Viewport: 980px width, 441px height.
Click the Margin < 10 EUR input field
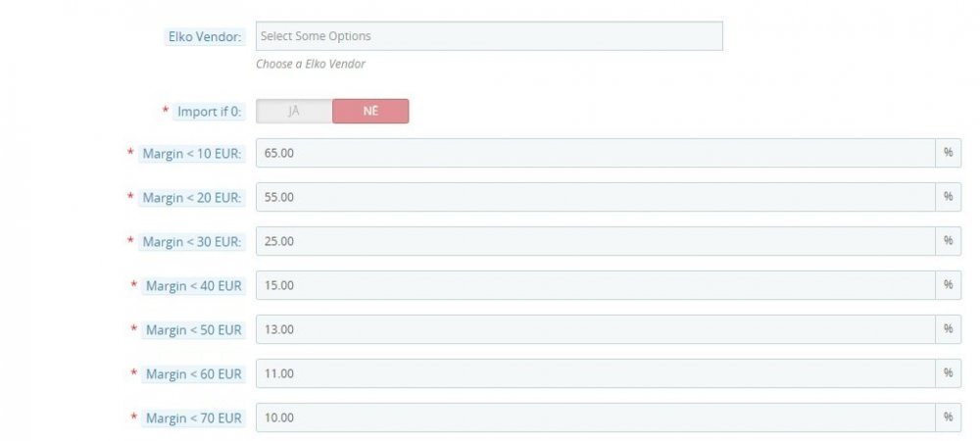point(595,153)
